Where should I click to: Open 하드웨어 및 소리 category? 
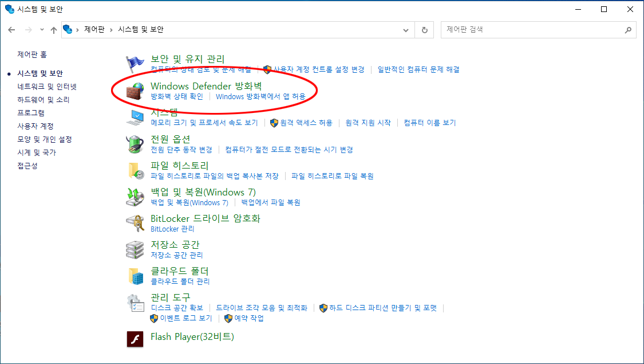pos(44,100)
